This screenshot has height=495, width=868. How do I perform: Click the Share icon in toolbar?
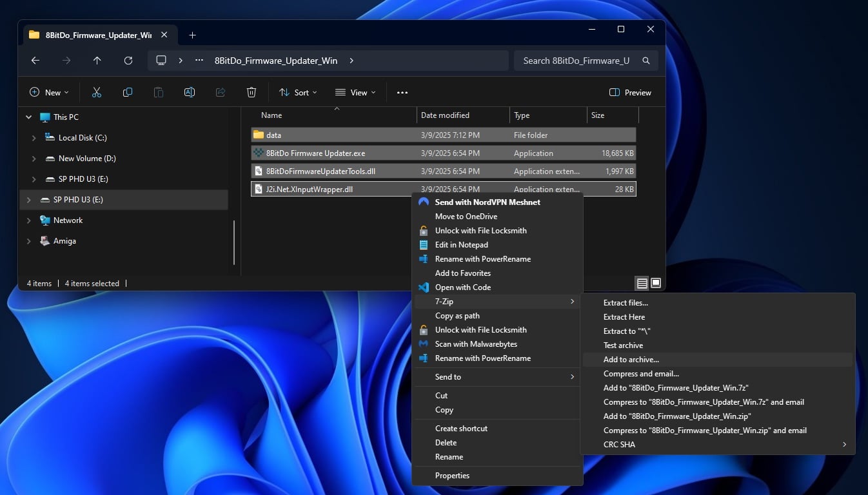click(x=221, y=92)
